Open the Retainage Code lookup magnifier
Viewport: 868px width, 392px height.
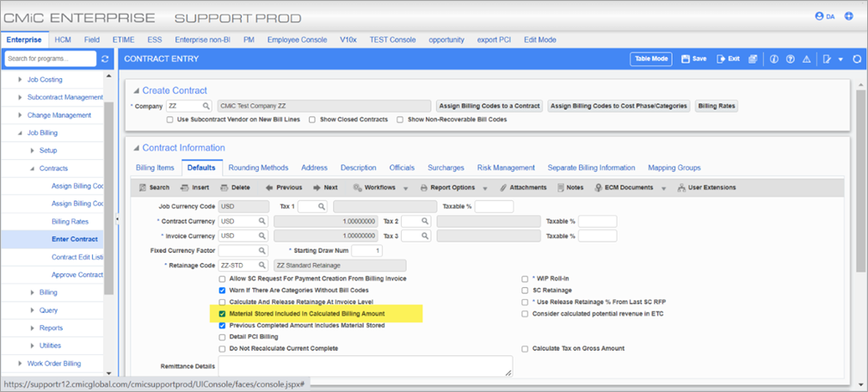(262, 266)
